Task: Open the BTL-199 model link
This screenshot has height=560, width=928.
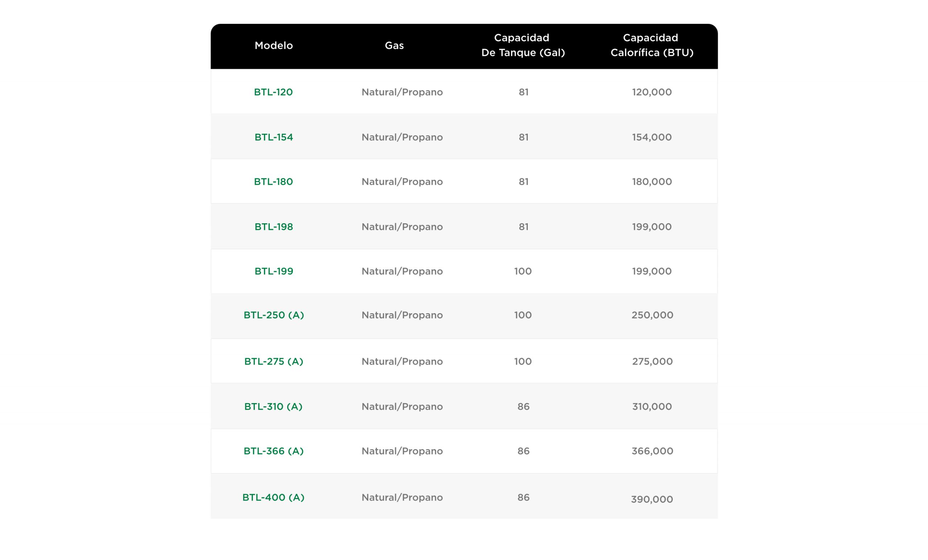Action: tap(273, 271)
